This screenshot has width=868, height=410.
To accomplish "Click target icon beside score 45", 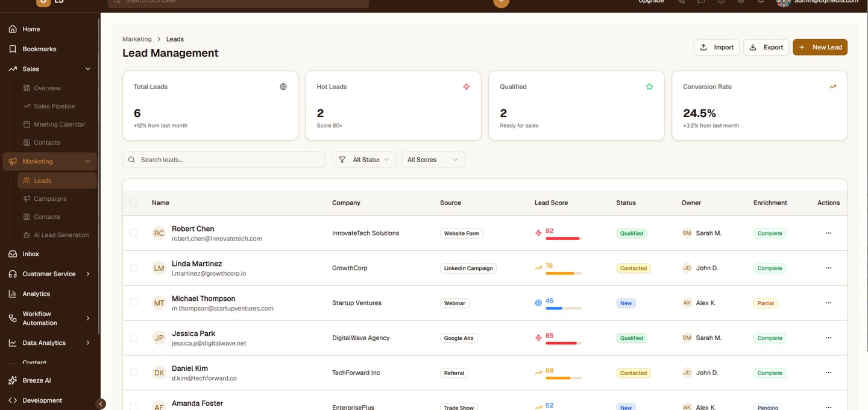I will pyautogui.click(x=539, y=303).
